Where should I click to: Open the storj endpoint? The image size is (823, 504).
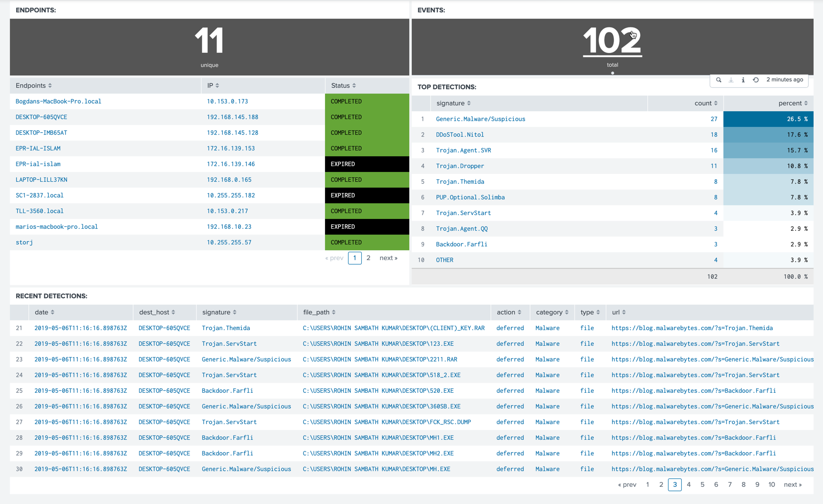pyautogui.click(x=24, y=242)
